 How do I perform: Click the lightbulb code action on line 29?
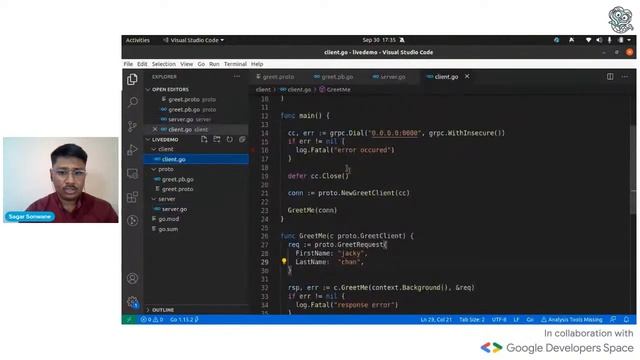tap(284, 261)
